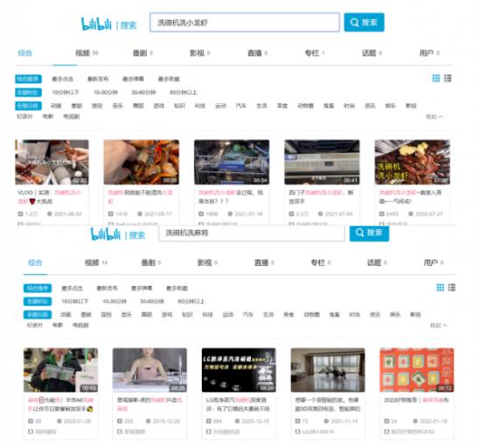Choose the 美食 category on 小龙虾 page
This screenshot has height=448, width=481.
(282, 106)
